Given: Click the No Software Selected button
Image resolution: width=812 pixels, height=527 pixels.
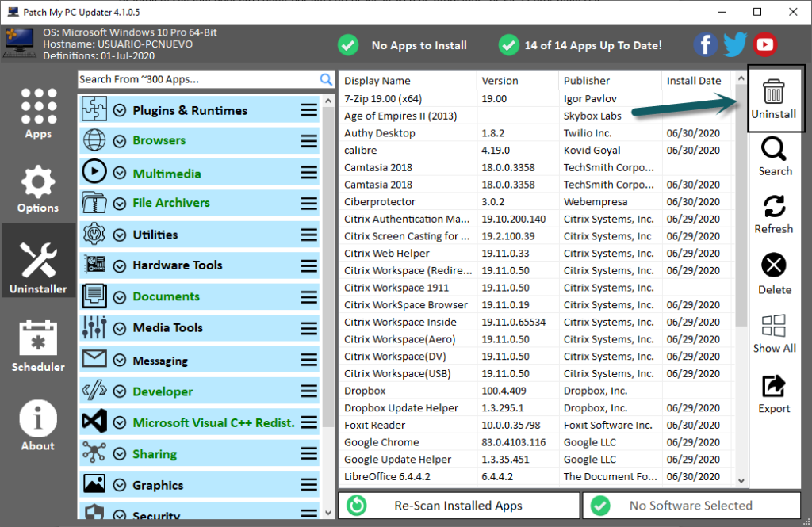Looking at the screenshot, I should tap(691, 506).
